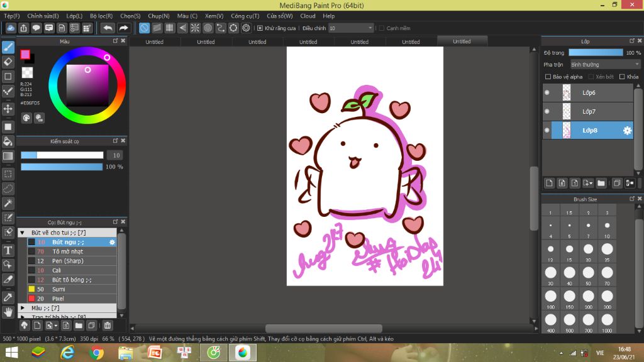Screen dimensions: 644x362
Task: Turn off snap using the blue circle icon
Action: point(144,28)
